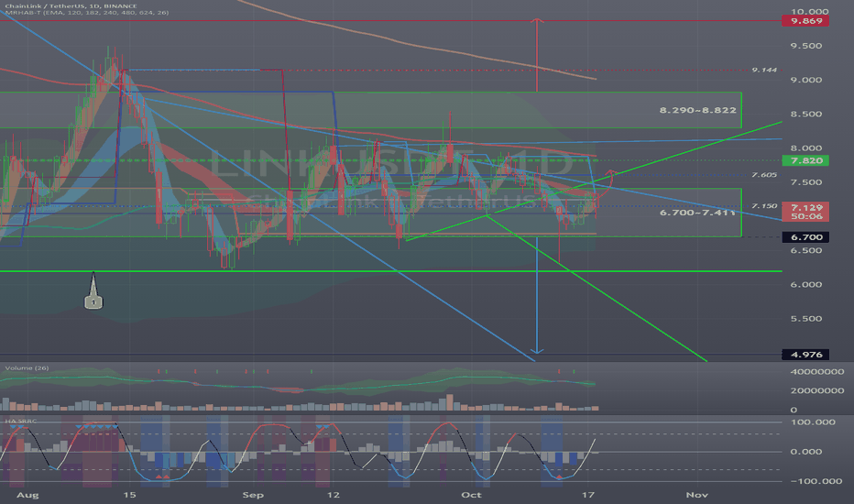The height and width of the screenshot is (504, 854).
Task: Click 8.500 on the price axis
Action: coord(806,115)
